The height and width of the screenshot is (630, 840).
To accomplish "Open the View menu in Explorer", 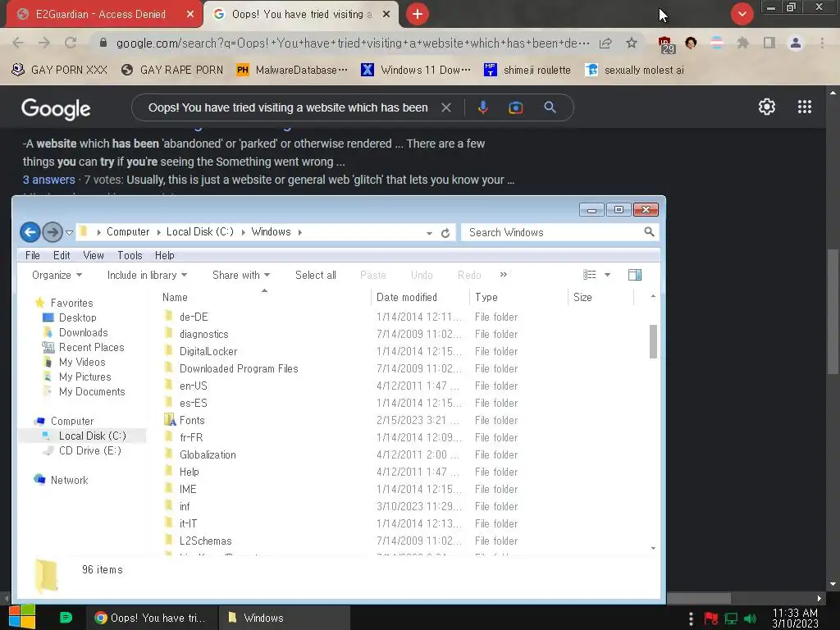I will [94, 256].
